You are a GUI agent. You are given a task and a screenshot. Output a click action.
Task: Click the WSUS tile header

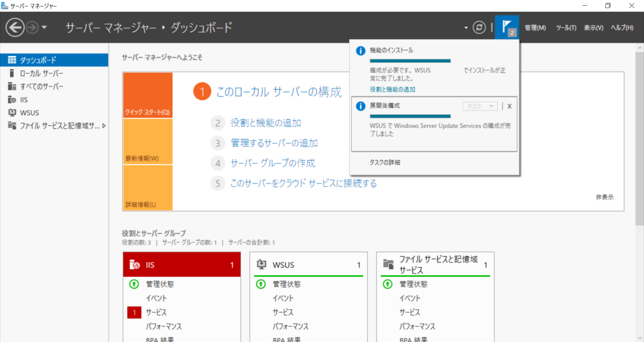click(309, 264)
